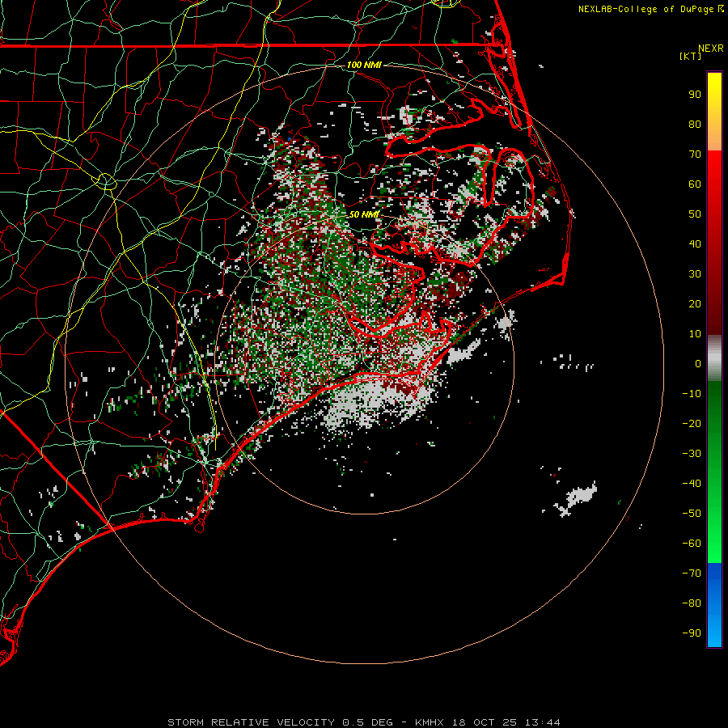Screen dimensions: 728x728
Task: Click the -60 knot scale label
Action: tap(692, 544)
